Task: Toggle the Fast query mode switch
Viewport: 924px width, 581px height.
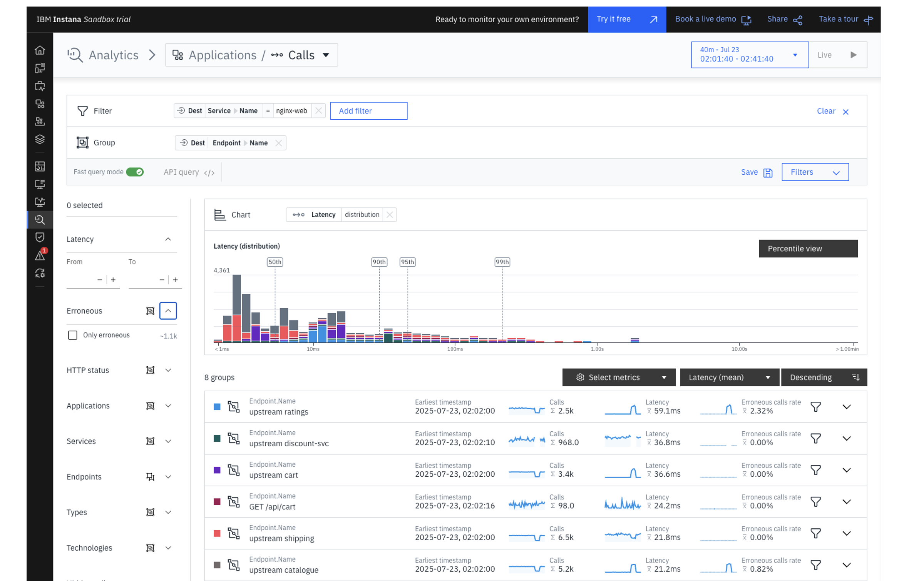Action: (x=135, y=172)
